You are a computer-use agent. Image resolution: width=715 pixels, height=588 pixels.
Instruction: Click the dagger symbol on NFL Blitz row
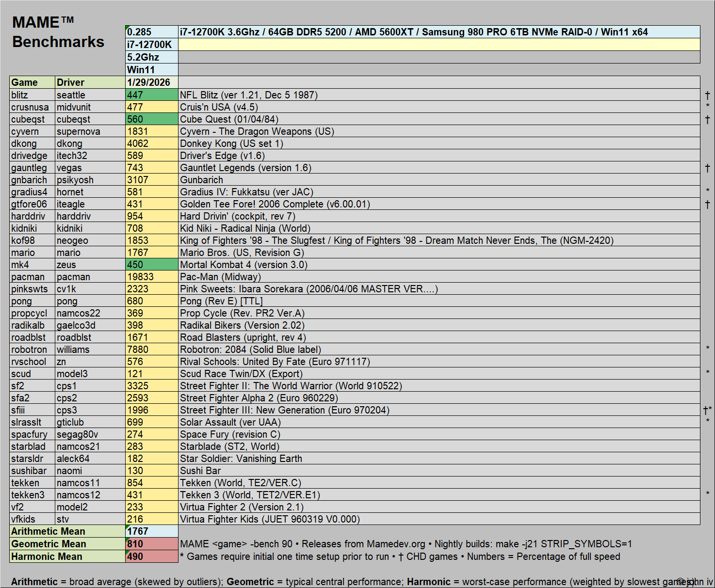(707, 95)
